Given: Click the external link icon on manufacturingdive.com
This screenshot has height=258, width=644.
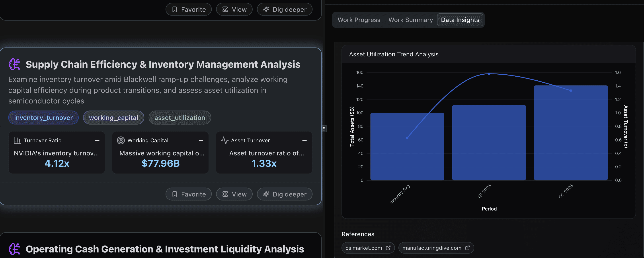Looking at the screenshot, I should pos(467,248).
